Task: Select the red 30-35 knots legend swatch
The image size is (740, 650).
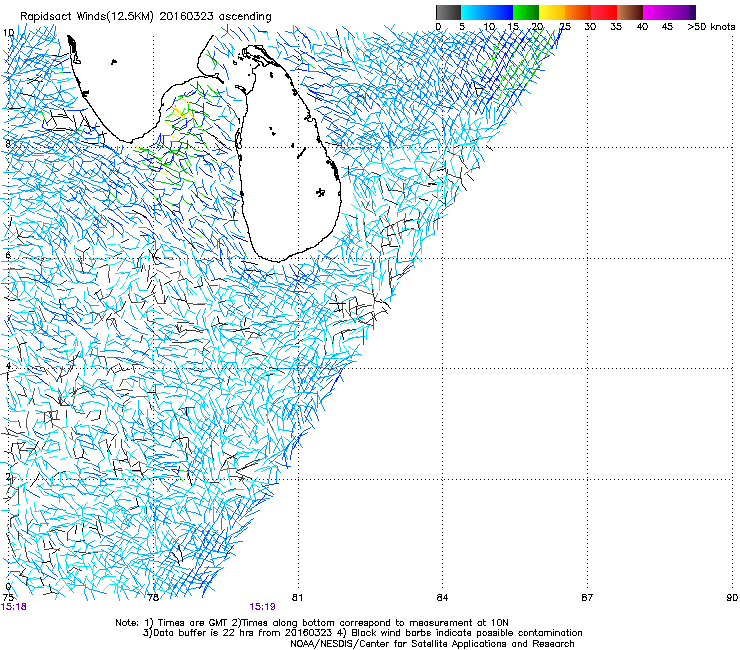Action: 604,12
